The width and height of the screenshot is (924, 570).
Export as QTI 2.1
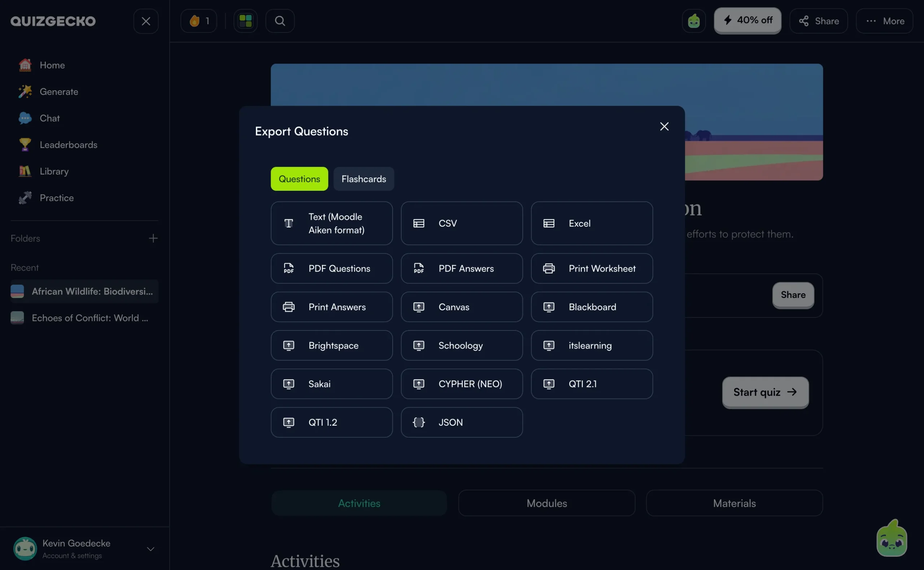(592, 384)
